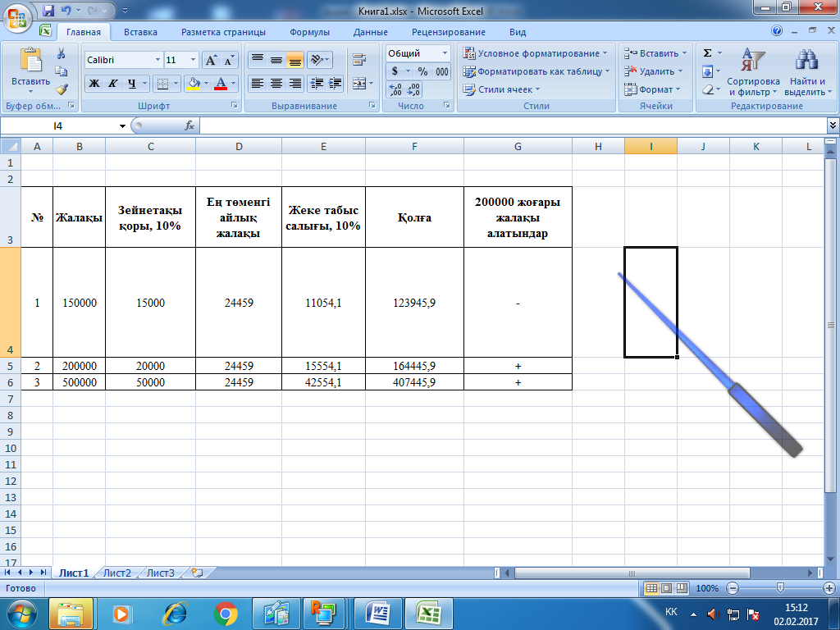Click the Format Painter brush icon
Screen dimensions: 840x630
click(x=61, y=89)
